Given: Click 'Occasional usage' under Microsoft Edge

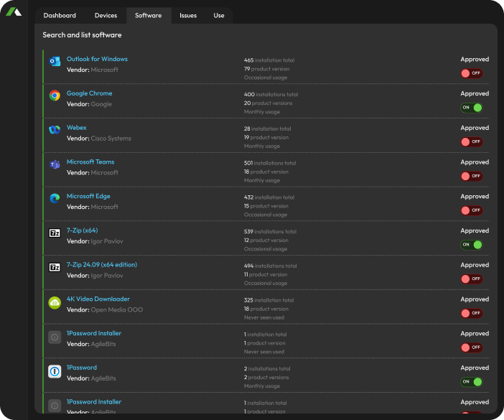Looking at the screenshot, I should 266,215.
